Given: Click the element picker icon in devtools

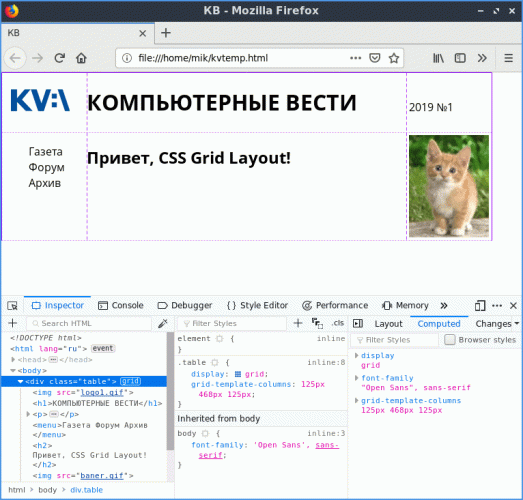Looking at the screenshot, I should (12, 306).
